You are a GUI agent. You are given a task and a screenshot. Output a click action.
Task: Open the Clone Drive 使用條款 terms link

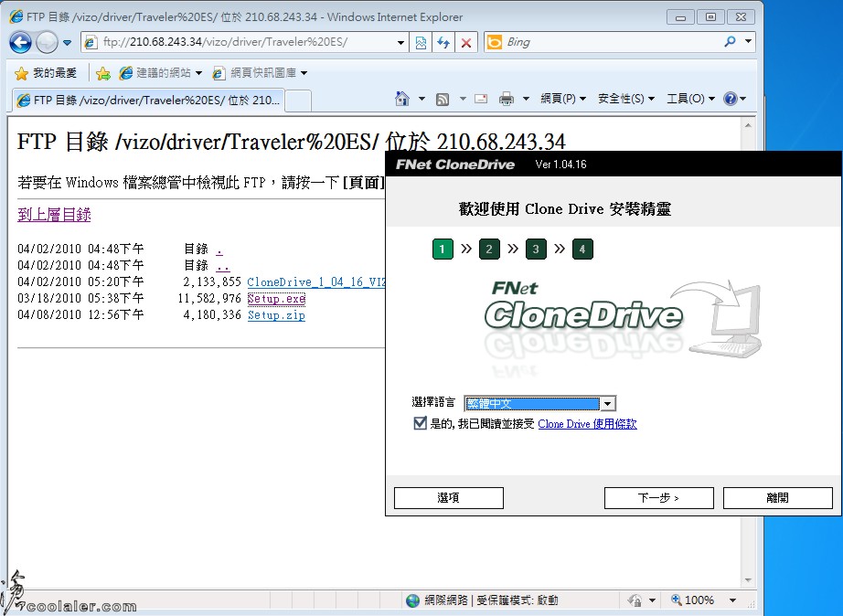(587, 423)
